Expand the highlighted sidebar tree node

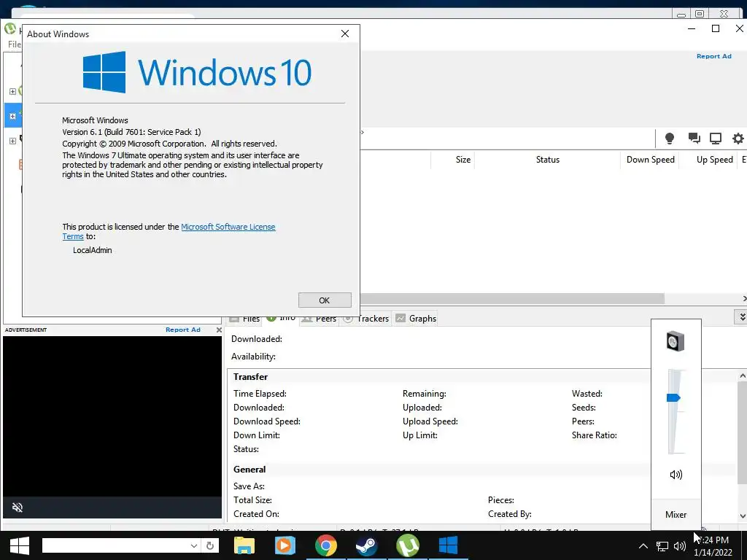pyautogui.click(x=13, y=116)
